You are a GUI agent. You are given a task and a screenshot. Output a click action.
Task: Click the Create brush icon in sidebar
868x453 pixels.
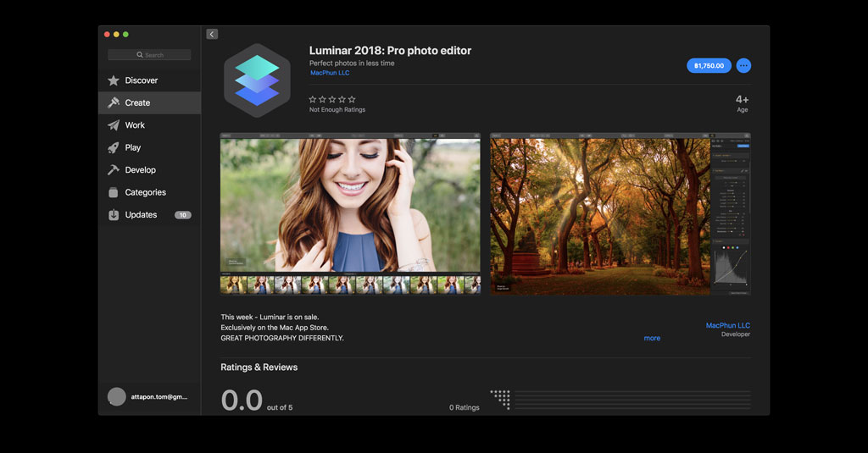tap(114, 103)
